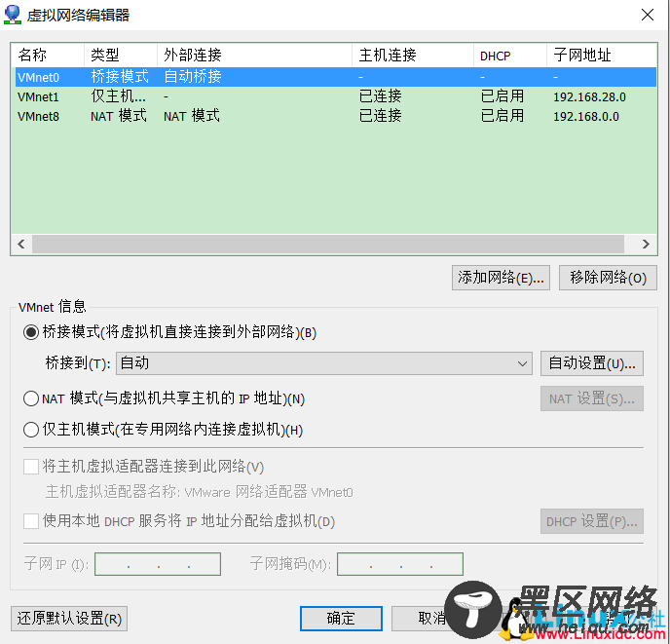Open DHCP 设置(P)... button
Image resolution: width=670 pixels, height=644 pixels.
592,521
